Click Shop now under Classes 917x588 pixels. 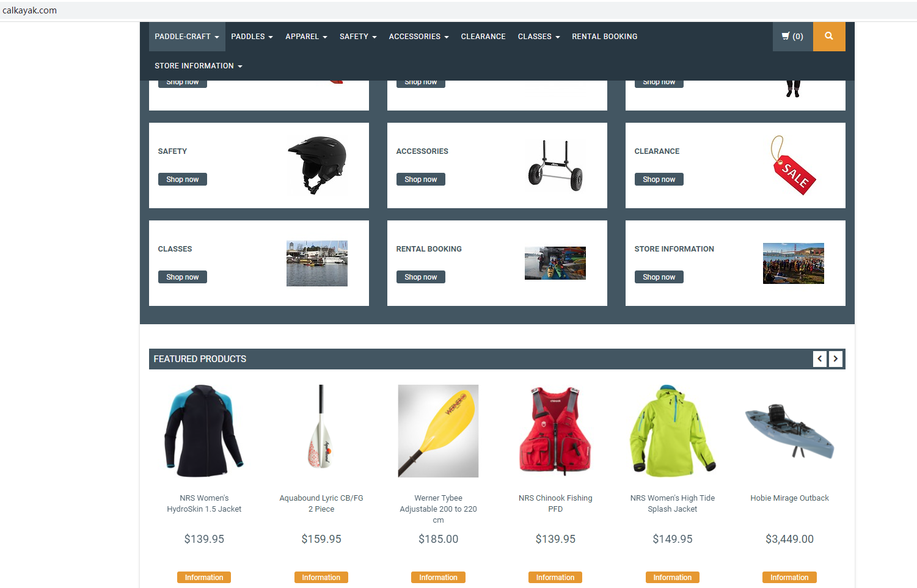(182, 277)
